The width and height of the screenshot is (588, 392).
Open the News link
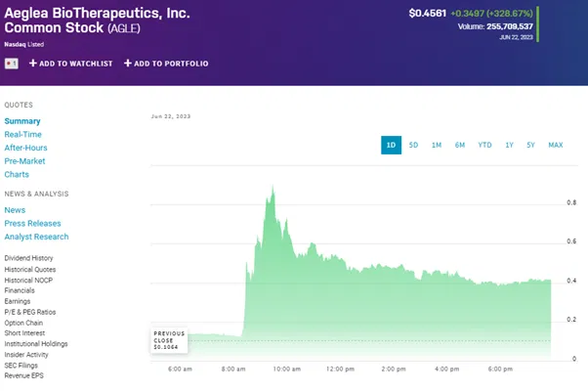point(15,210)
